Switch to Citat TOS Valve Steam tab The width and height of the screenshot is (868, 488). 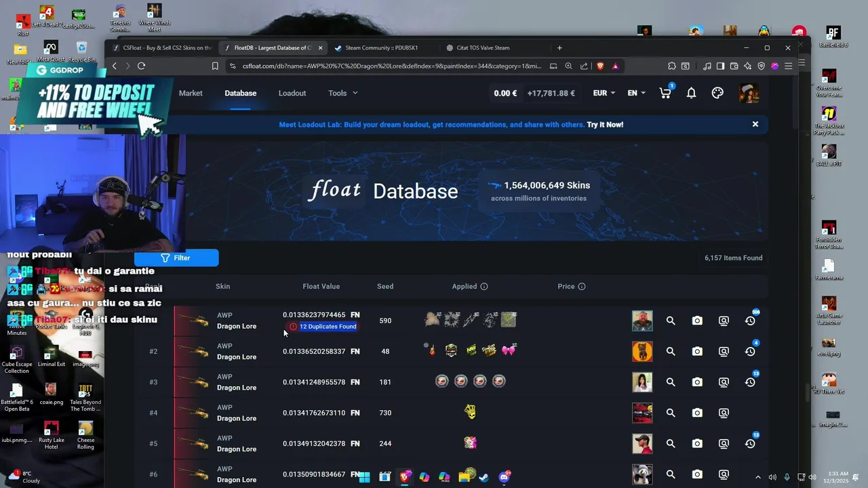click(x=484, y=47)
